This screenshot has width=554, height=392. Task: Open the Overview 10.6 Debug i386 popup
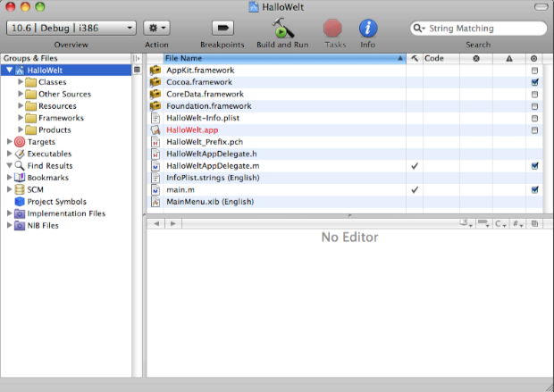(x=71, y=28)
